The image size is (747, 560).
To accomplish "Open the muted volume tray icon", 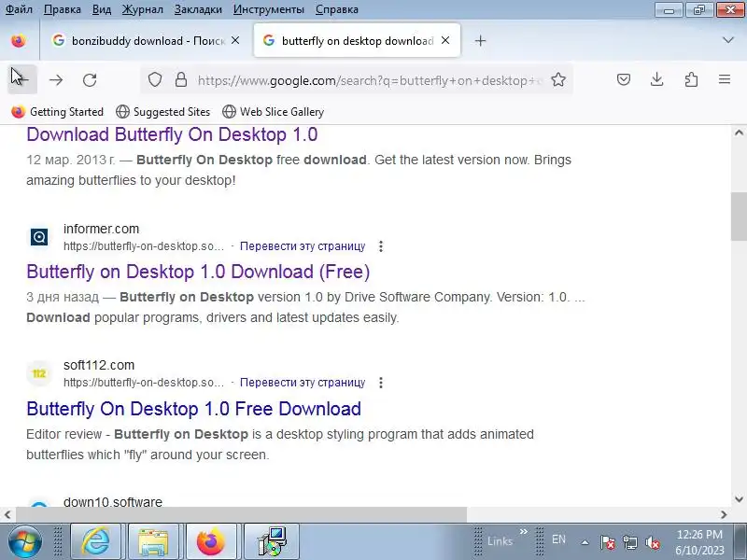I will [652, 542].
